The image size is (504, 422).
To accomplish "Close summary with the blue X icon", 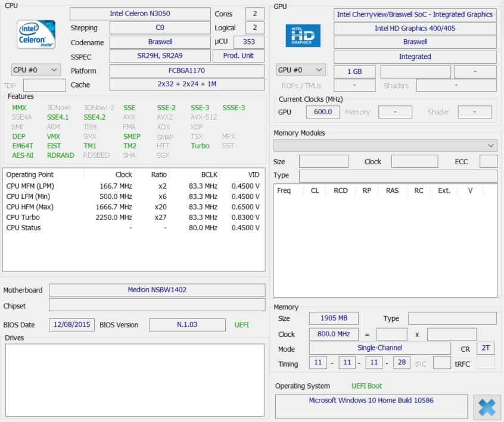I will 487,408.
